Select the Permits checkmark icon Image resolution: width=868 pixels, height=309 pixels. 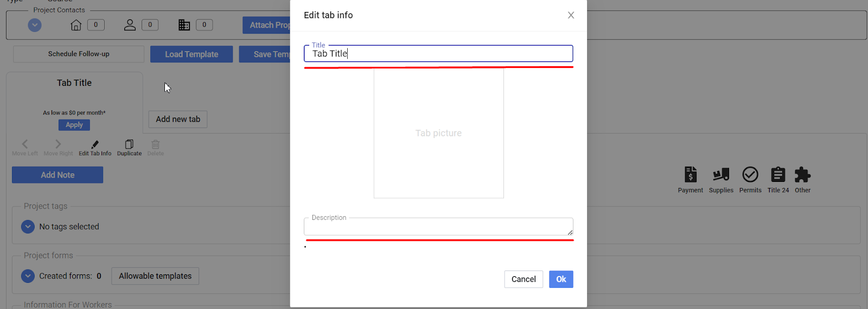click(750, 174)
